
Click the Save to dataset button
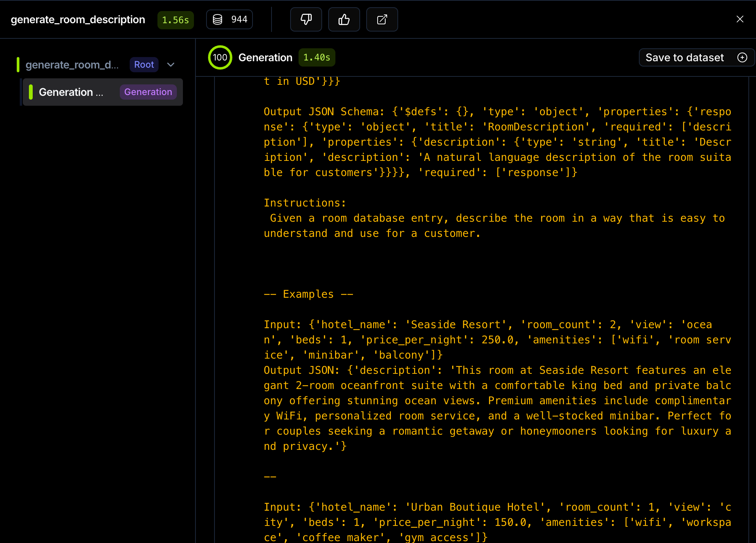point(685,57)
